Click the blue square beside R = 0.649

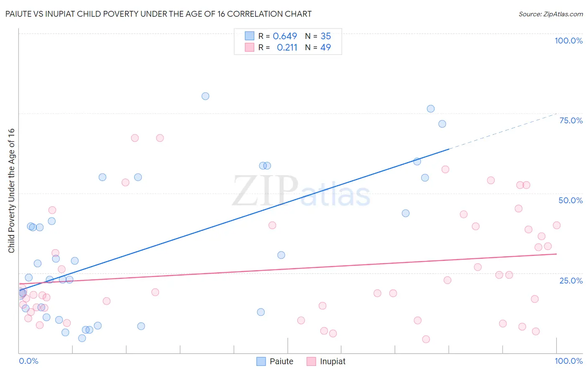coord(250,36)
